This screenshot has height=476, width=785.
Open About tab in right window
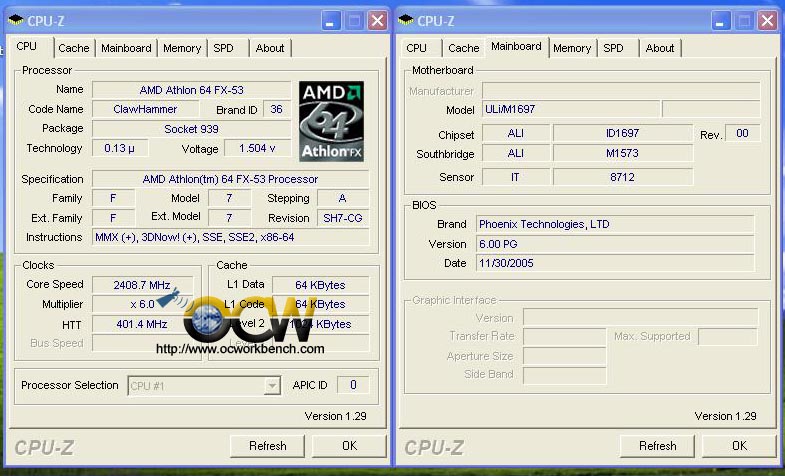[x=660, y=48]
